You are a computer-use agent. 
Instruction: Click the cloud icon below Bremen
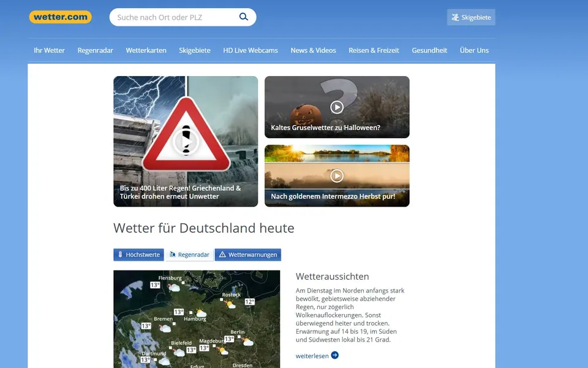click(x=165, y=329)
